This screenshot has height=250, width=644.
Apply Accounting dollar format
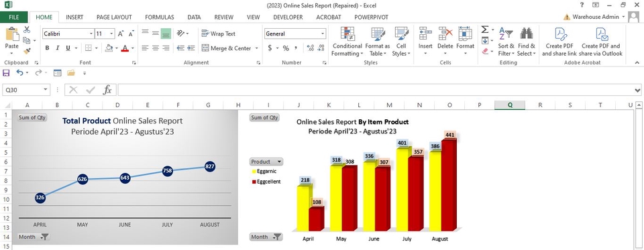point(270,48)
